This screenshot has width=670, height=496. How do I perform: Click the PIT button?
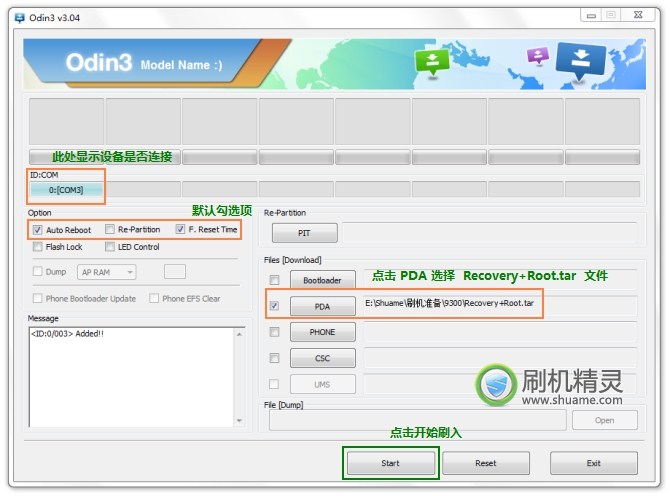[x=305, y=233]
